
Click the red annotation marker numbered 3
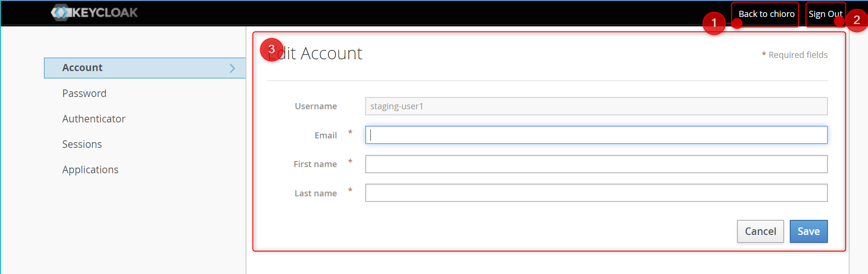[271, 49]
